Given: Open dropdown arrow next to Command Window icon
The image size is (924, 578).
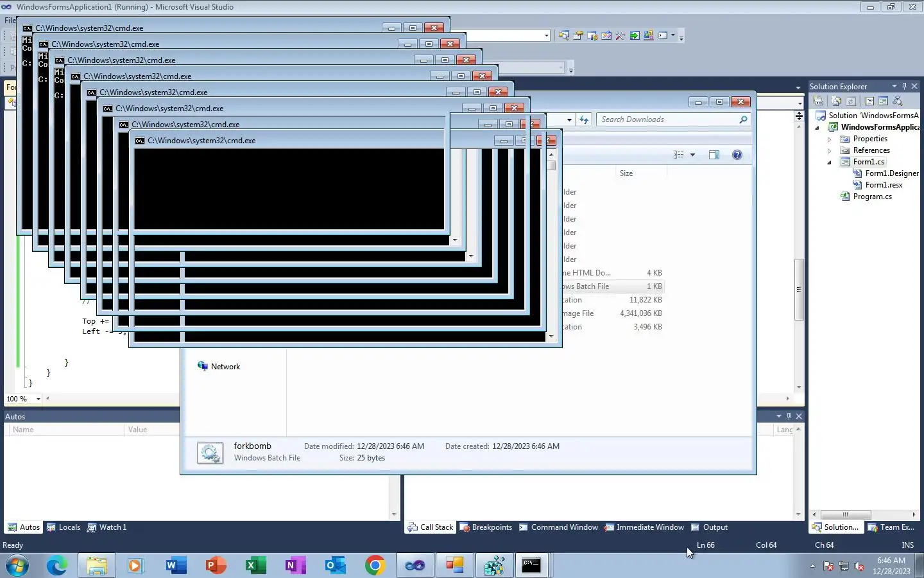Looking at the screenshot, I should click(673, 35).
